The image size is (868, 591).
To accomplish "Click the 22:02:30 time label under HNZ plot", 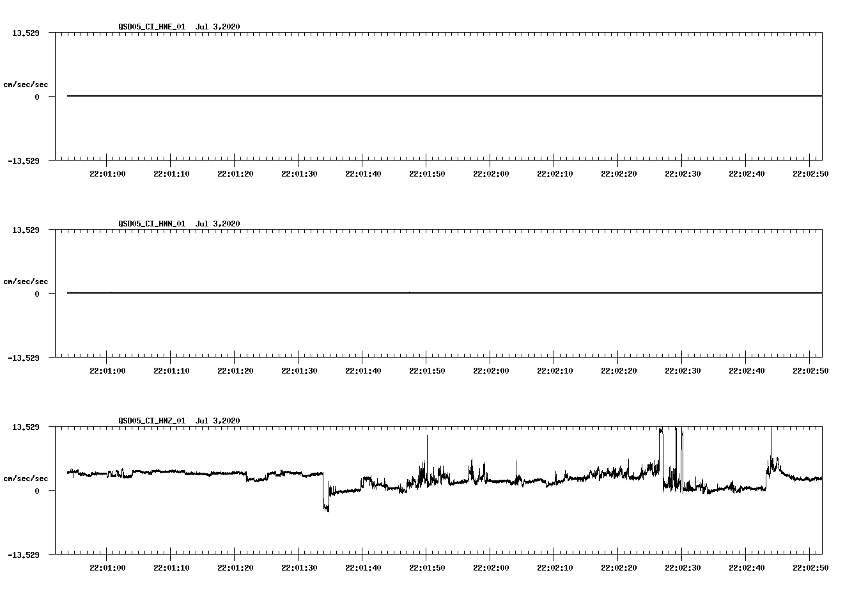I will 683,568.
